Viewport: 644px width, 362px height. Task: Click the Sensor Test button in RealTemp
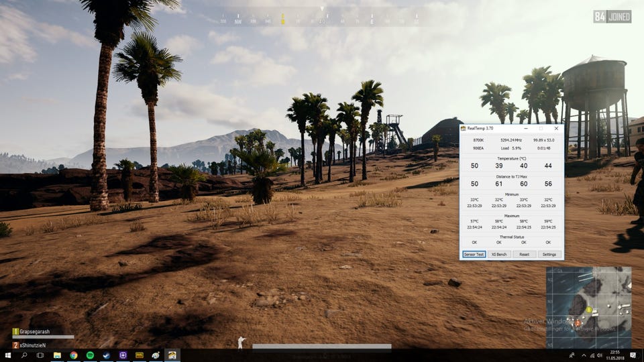474,255
